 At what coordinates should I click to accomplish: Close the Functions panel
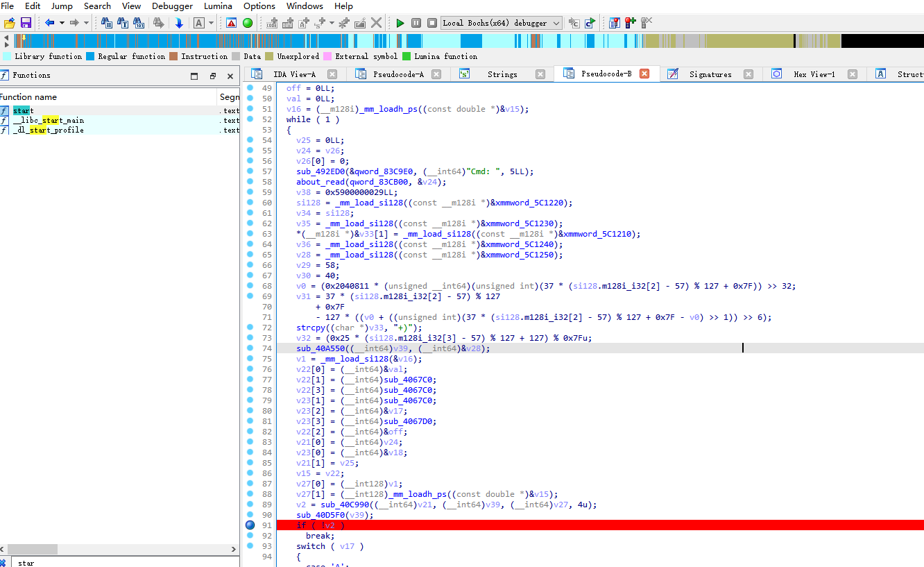[x=231, y=76]
